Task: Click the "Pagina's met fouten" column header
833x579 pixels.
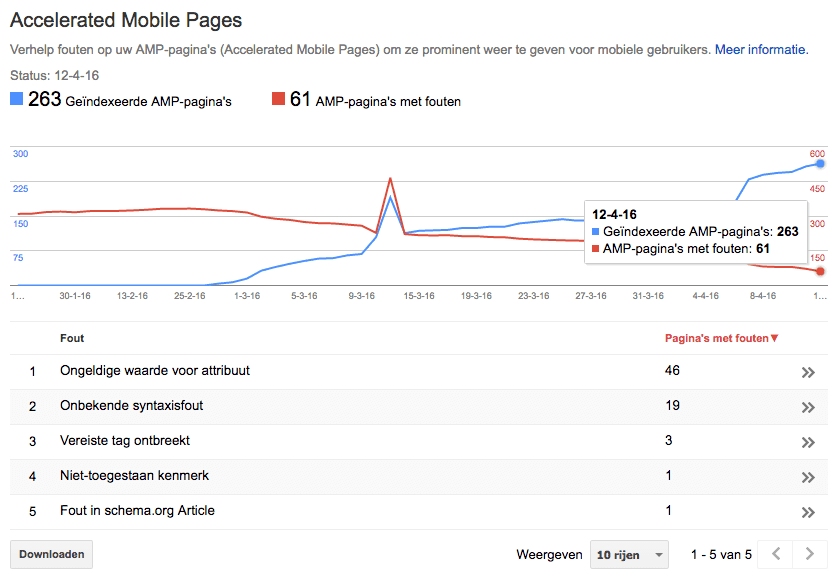Action: [715, 338]
